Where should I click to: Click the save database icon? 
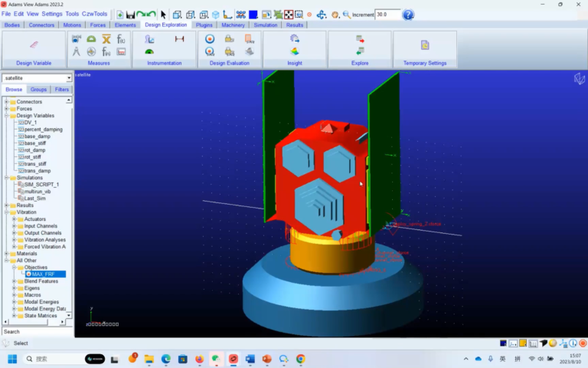coord(130,15)
